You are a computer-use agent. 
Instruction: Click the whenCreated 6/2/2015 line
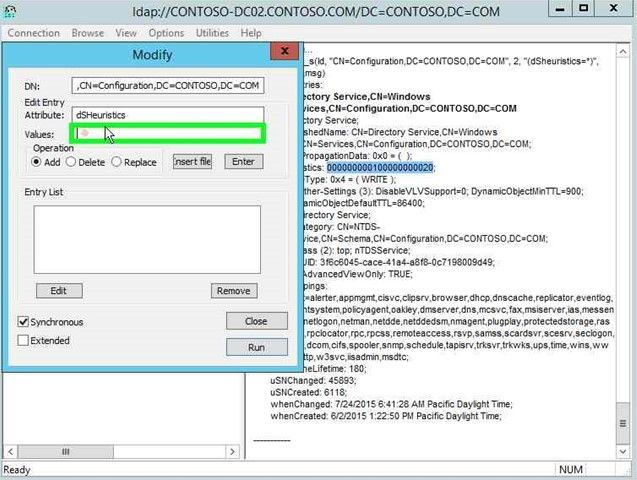pyautogui.click(x=386, y=416)
